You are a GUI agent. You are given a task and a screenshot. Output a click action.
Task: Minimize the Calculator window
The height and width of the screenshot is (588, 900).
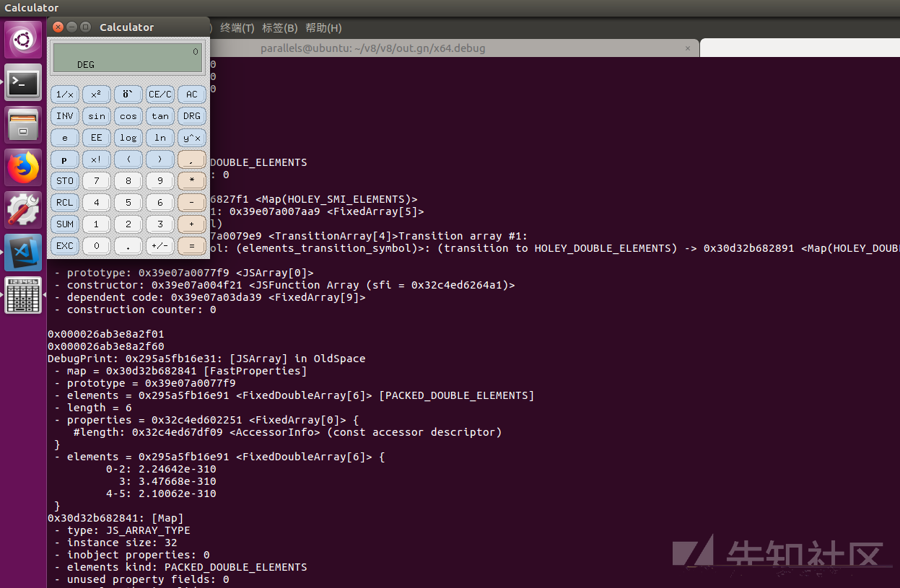click(71, 27)
